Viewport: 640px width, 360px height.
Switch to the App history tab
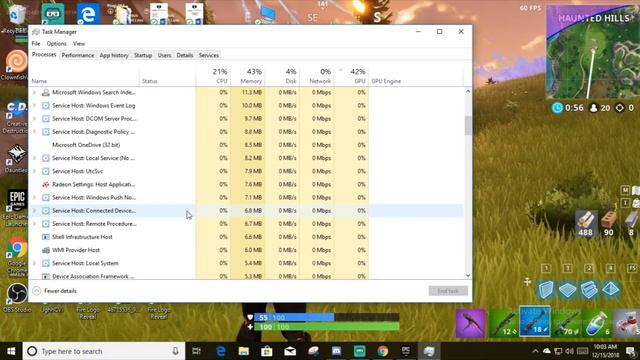point(114,55)
